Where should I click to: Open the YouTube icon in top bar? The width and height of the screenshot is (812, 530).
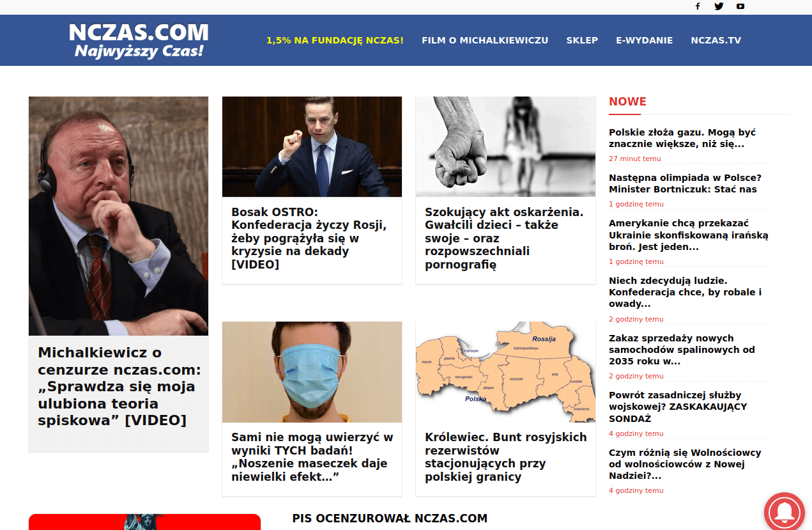(x=740, y=6)
